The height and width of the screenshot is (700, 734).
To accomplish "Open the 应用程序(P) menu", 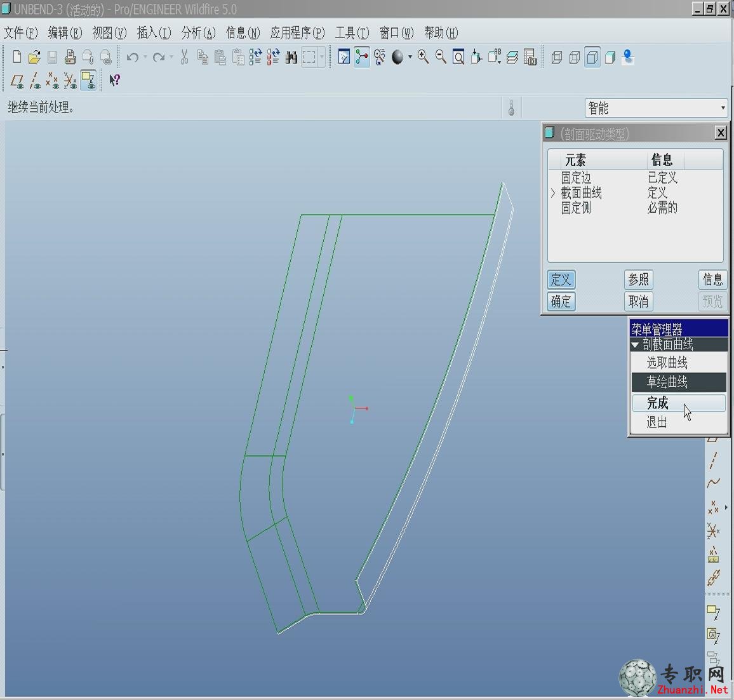I will click(297, 32).
